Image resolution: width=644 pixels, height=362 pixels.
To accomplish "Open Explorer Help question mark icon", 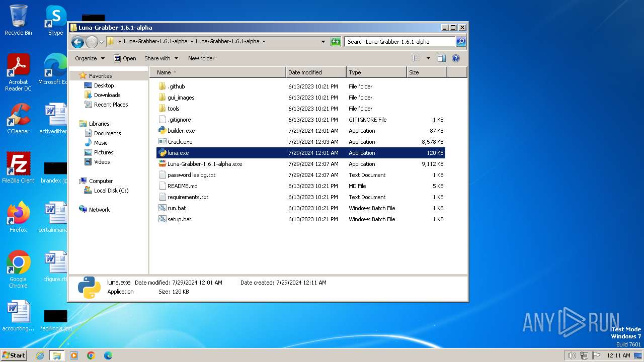I will pyautogui.click(x=456, y=58).
